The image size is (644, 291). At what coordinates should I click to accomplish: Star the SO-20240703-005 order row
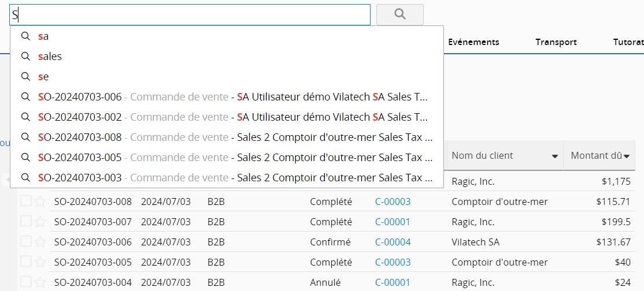(40, 262)
